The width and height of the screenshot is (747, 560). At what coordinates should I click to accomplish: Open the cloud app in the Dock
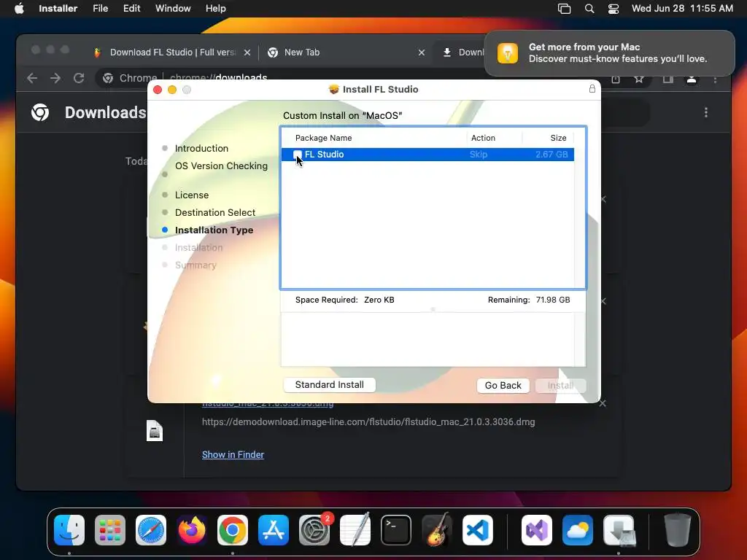tap(578, 530)
